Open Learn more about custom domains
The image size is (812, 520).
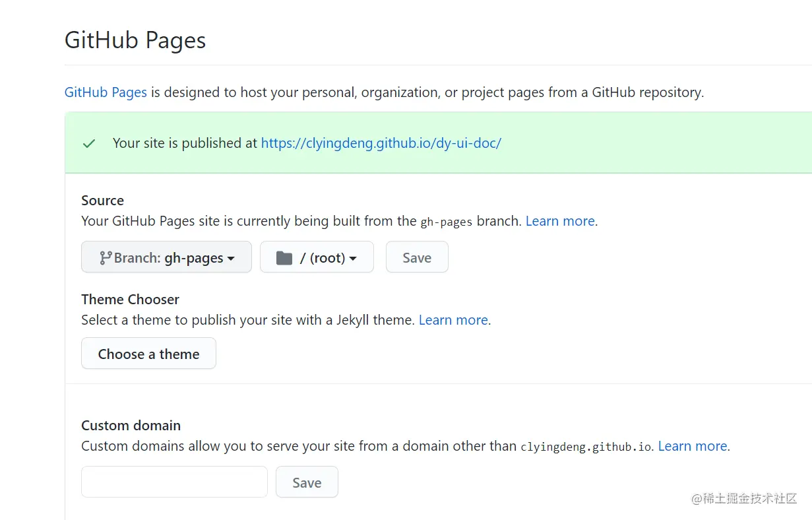pos(693,446)
